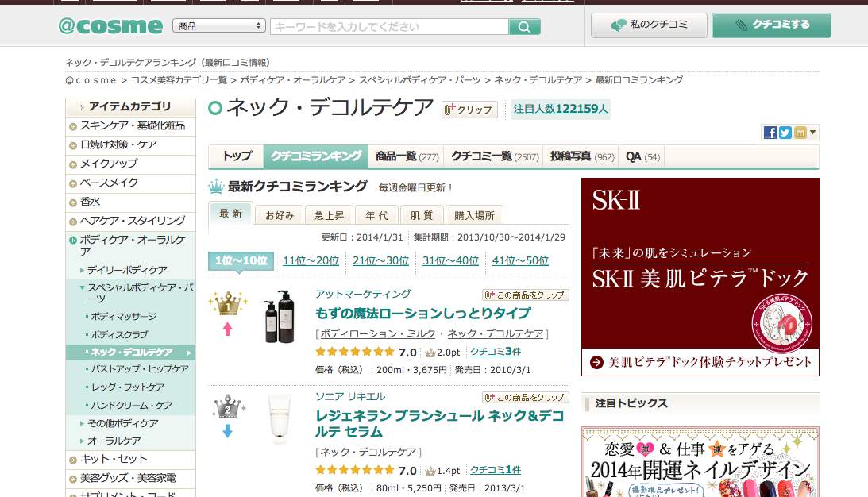The image size is (868, 497).
Task: Select the 年代 ranking tab
Action: click(x=377, y=215)
